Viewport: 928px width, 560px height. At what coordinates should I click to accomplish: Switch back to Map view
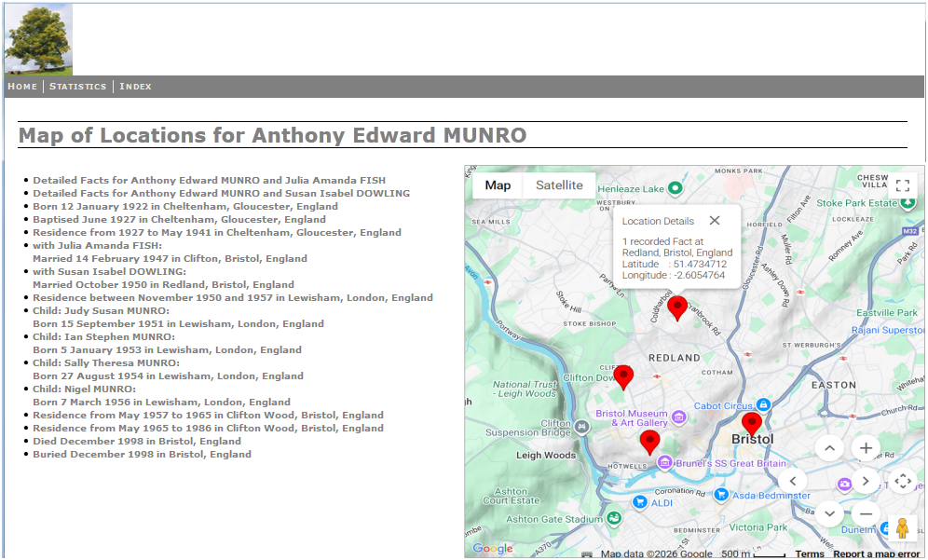tap(498, 184)
